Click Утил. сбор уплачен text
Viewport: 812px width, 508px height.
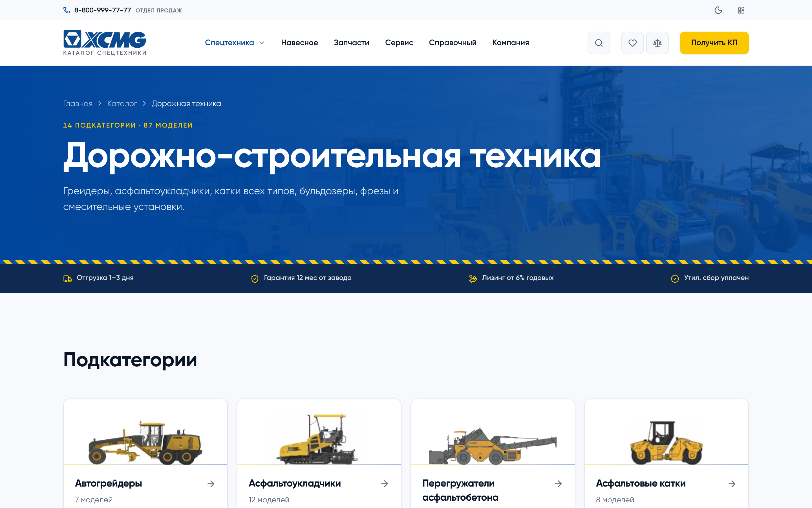(716, 278)
